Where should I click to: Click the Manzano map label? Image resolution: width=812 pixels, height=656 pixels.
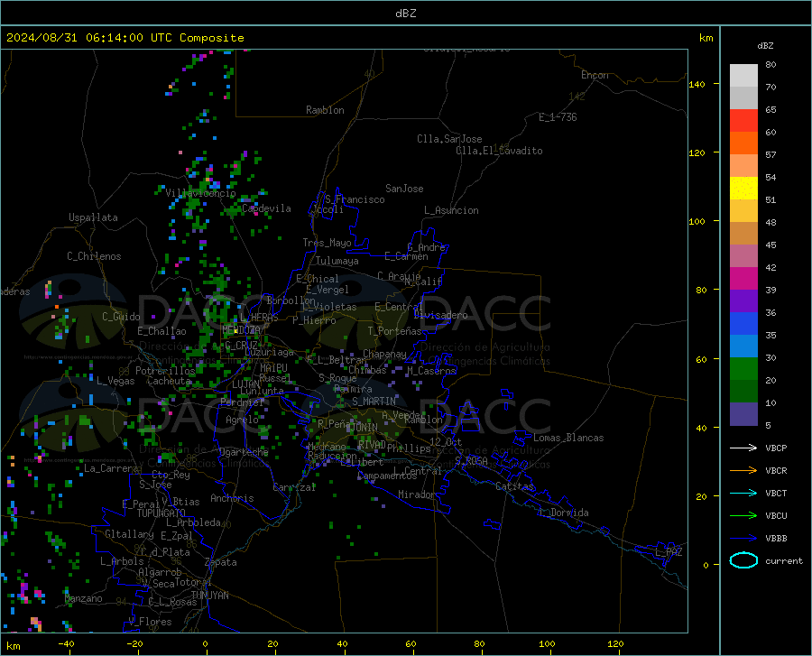83,598
